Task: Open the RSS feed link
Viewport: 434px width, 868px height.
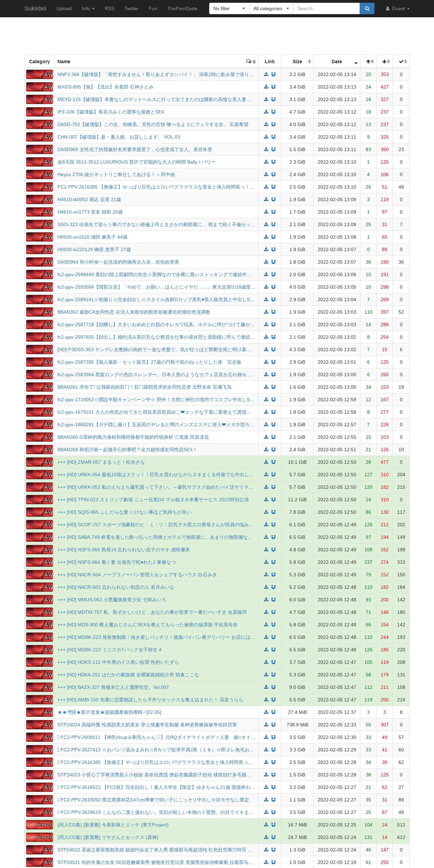Action: tap(110, 8)
